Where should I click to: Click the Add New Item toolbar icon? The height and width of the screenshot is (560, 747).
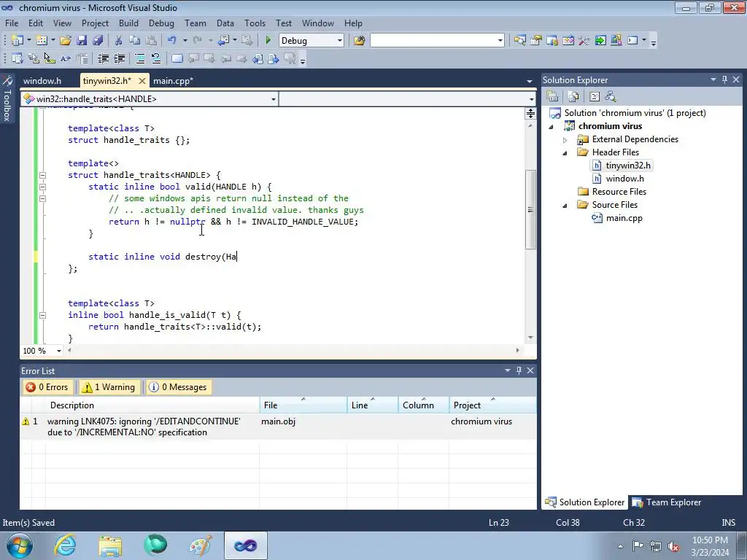(x=42, y=41)
